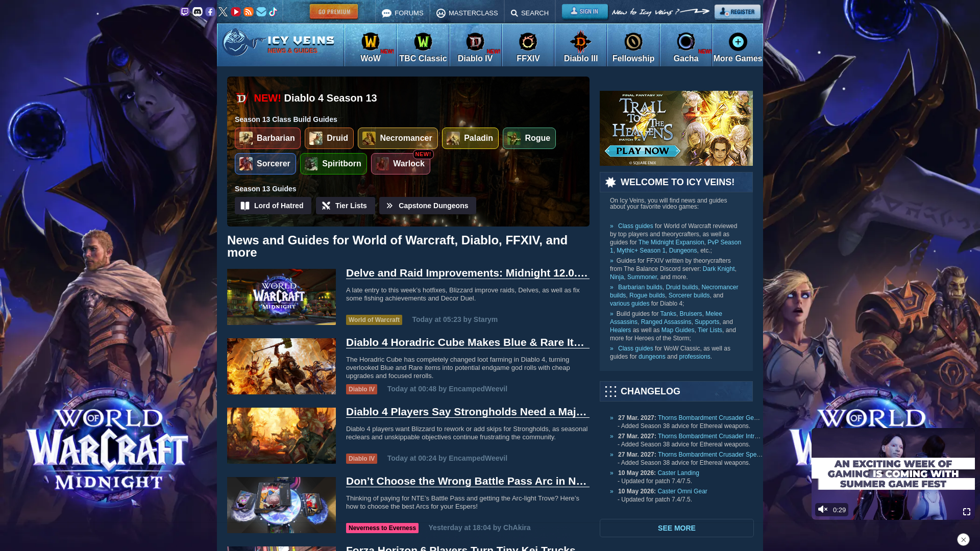Open Druid class build guide
This screenshot has height=551, width=980.
pyautogui.click(x=329, y=138)
